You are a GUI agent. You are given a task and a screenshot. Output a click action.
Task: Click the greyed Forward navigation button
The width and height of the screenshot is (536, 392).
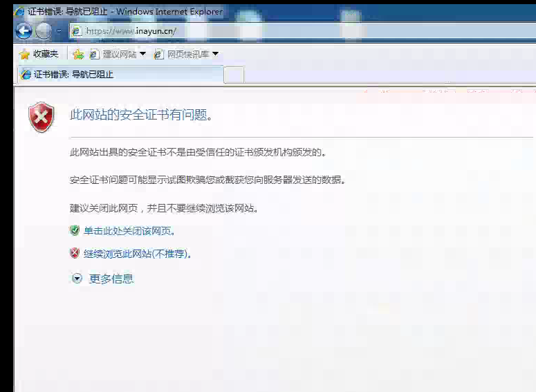tap(44, 30)
